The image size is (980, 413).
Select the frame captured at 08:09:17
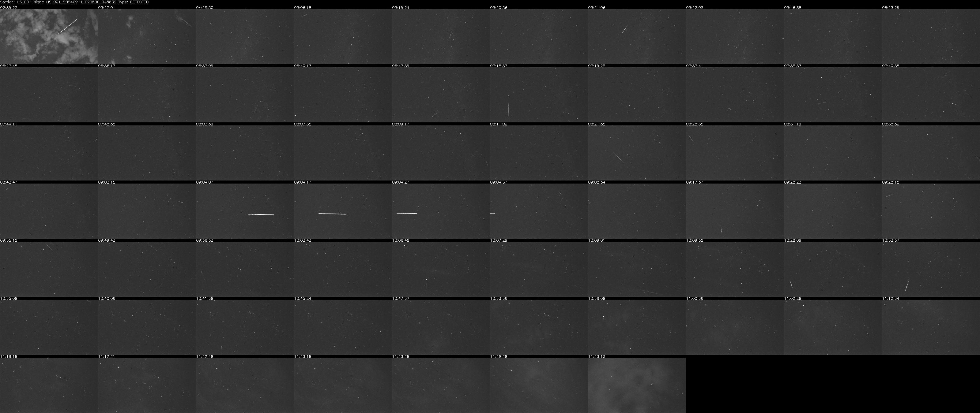[x=441, y=153]
